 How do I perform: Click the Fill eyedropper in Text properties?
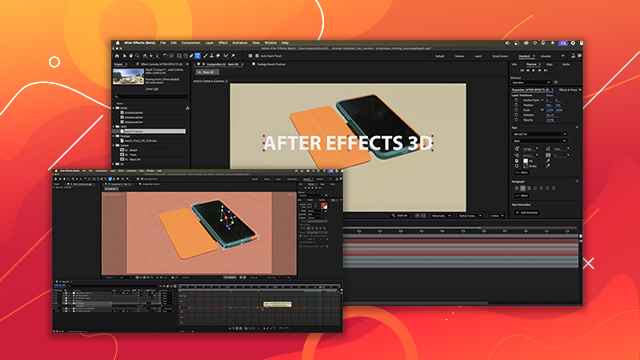click(548, 161)
